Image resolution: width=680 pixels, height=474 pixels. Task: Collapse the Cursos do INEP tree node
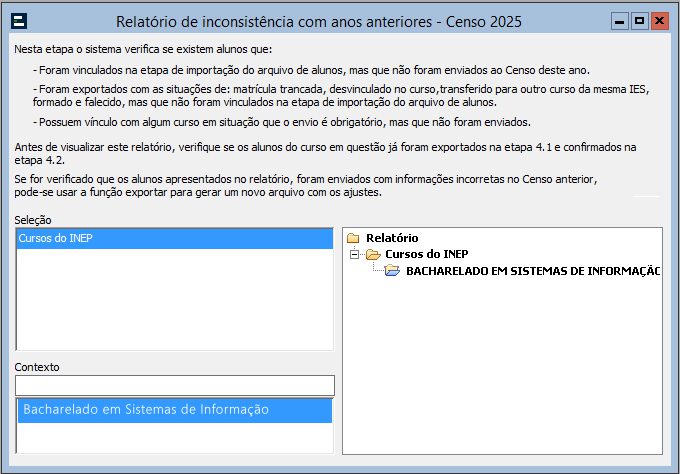pos(354,255)
